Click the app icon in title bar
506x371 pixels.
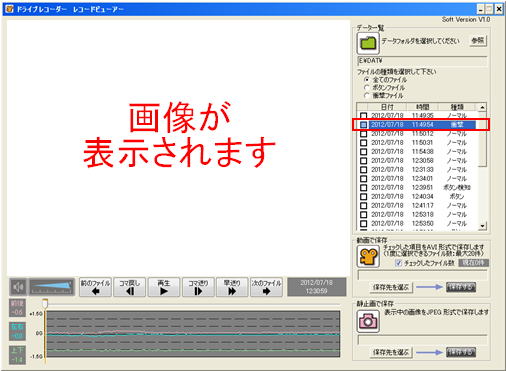(x=9, y=8)
